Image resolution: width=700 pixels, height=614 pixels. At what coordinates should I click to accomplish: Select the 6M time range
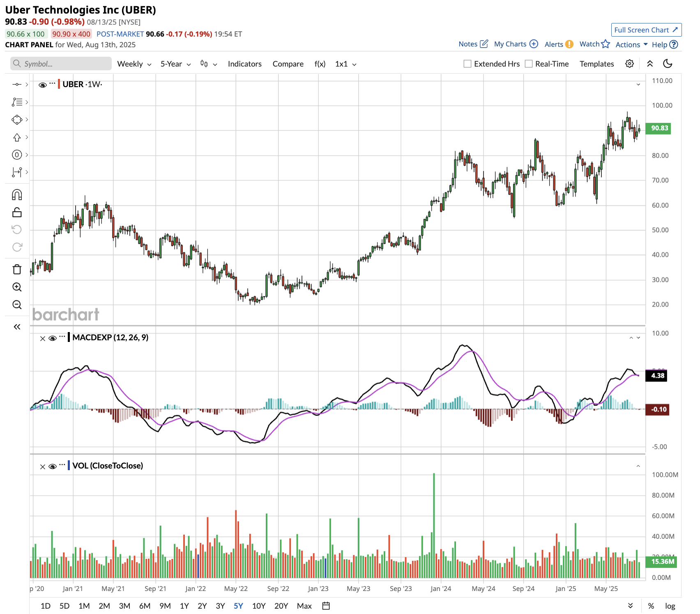145,606
